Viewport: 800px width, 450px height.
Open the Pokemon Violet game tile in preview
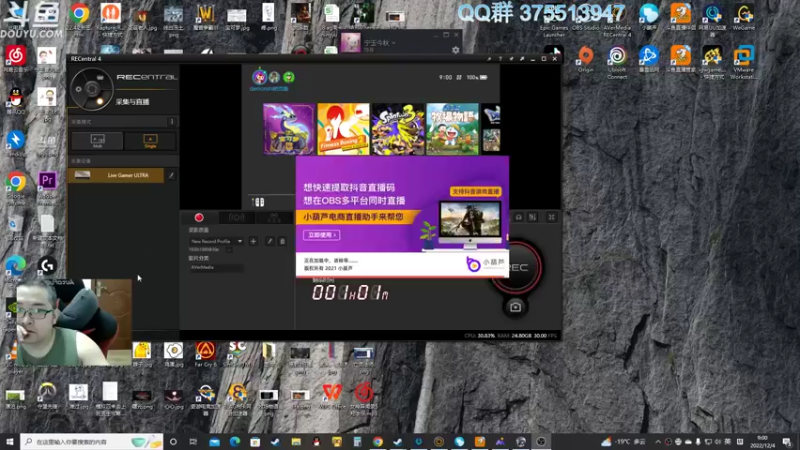pos(289,129)
